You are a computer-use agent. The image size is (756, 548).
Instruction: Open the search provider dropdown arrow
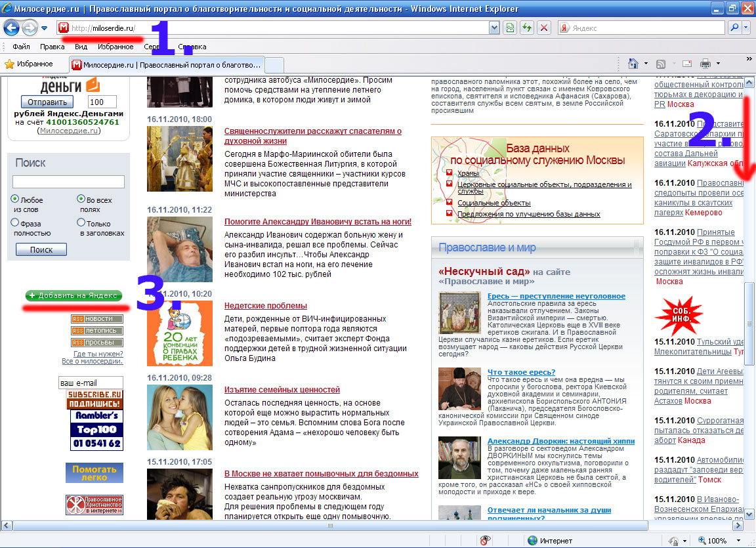point(746,28)
